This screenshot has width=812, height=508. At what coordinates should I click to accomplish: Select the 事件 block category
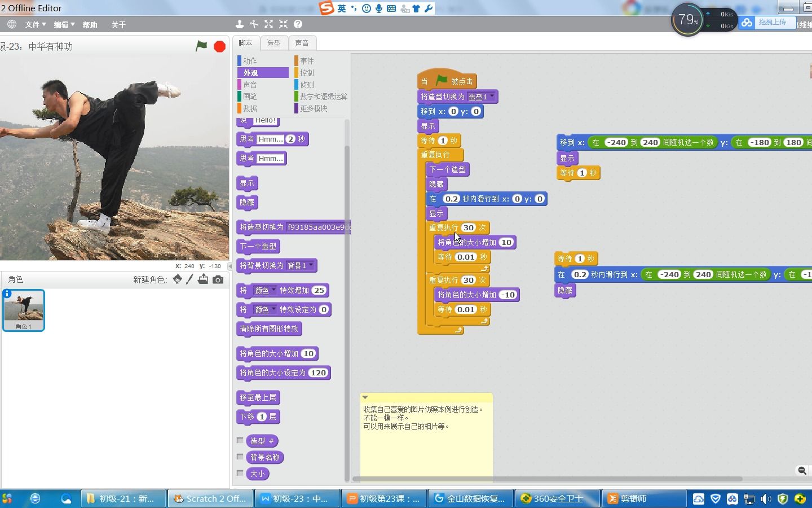pyautogui.click(x=320, y=60)
